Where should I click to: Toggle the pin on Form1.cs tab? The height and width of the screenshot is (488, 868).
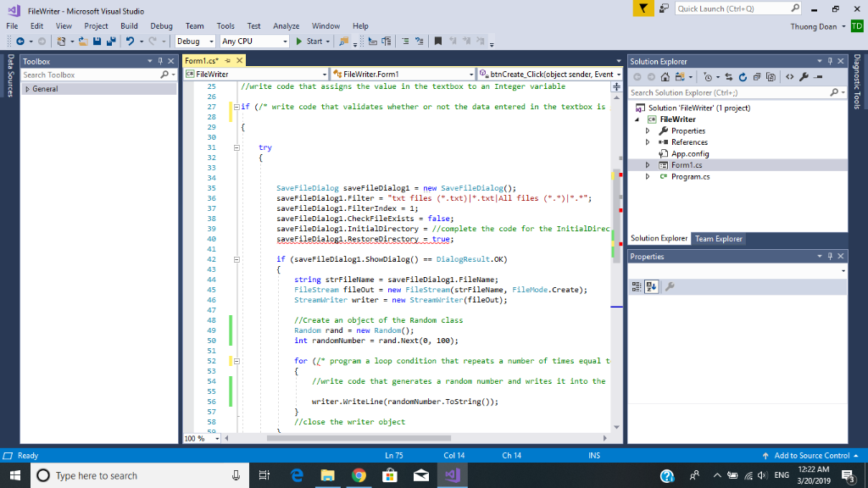[x=227, y=61]
